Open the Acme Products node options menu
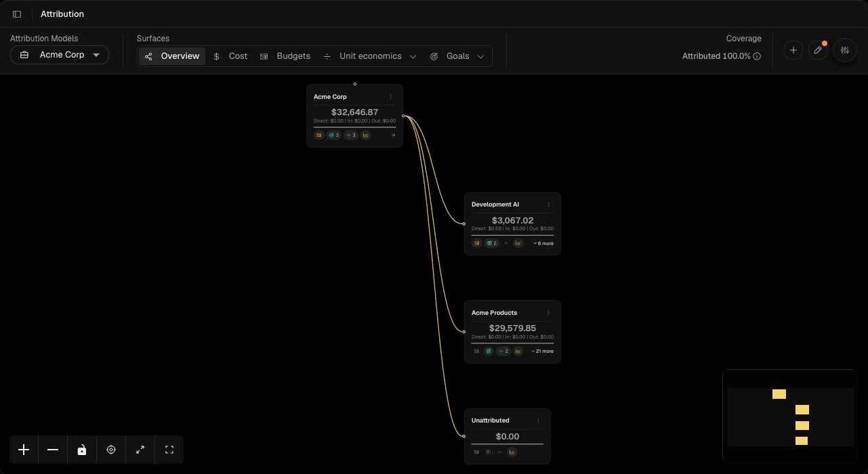This screenshot has width=868, height=474. tap(548, 313)
